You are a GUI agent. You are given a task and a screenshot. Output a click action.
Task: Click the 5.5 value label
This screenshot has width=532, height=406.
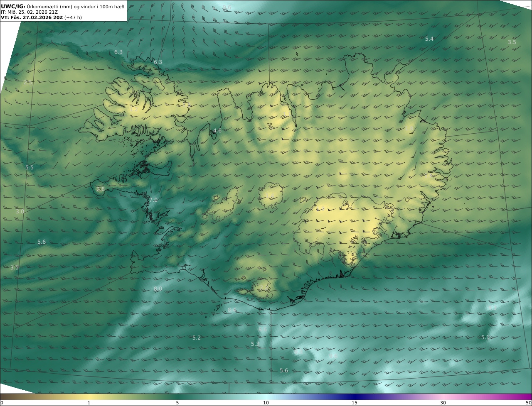(30, 168)
